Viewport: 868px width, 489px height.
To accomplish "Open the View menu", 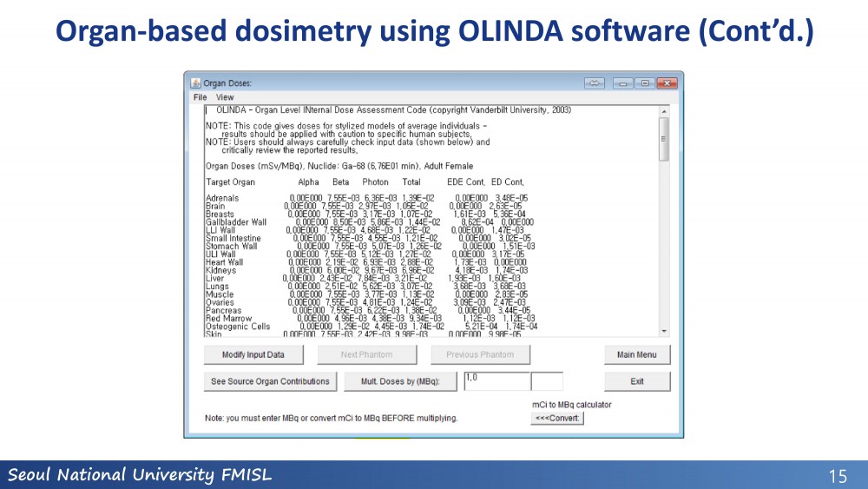I will (225, 97).
